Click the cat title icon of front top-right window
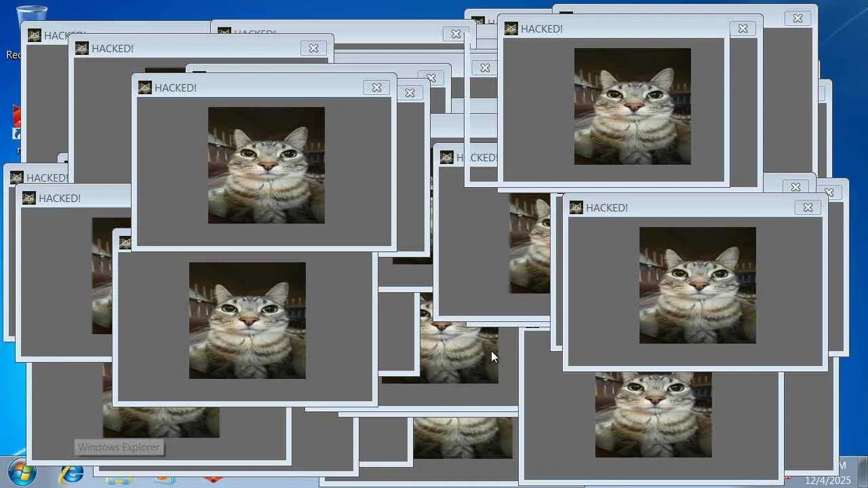This screenshot has height=488, width=868. click(511, 28)
